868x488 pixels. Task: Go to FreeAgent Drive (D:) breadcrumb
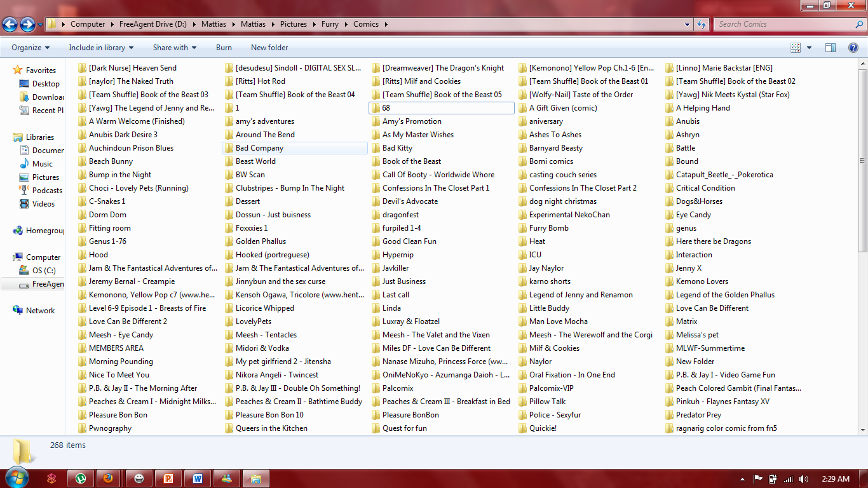[x=154, y=24]
